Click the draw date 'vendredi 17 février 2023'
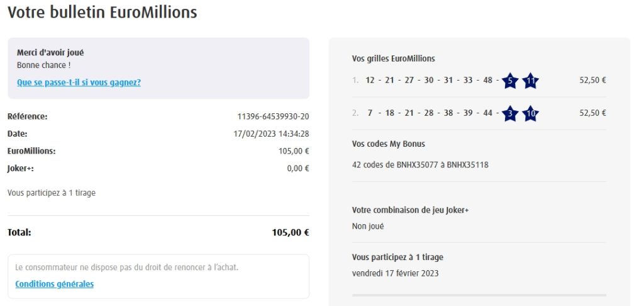The height and width of the screenshot is (306, 644). 395,273
